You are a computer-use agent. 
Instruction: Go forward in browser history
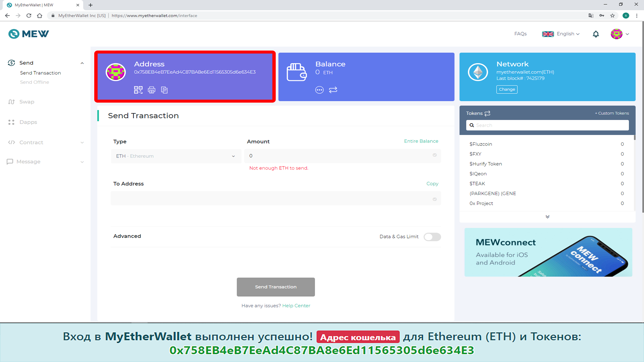pos(18,15)
